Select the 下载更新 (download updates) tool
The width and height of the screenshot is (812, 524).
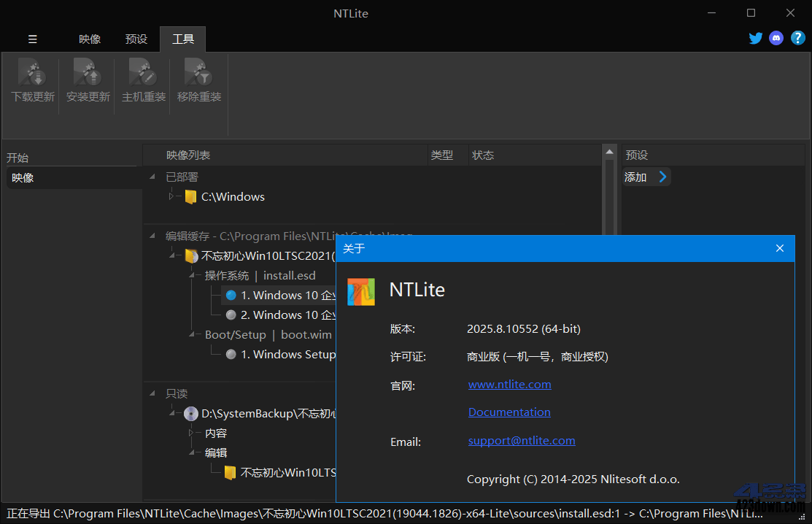[x=32, y=80]
